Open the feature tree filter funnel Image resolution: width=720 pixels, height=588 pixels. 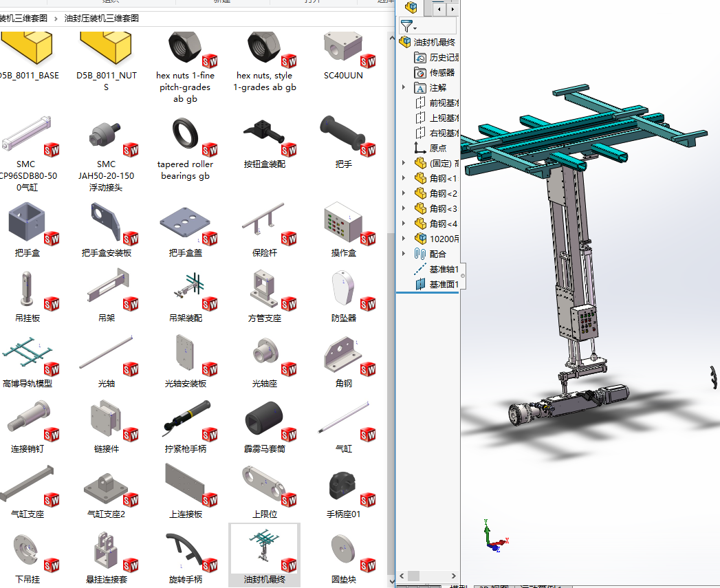click(407, 26)
